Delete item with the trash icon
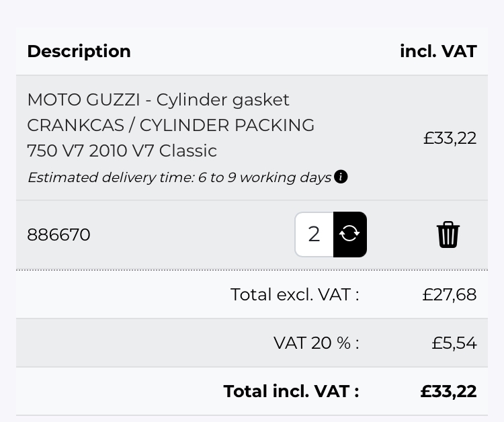504x422 pixels. tap(448, 235)
